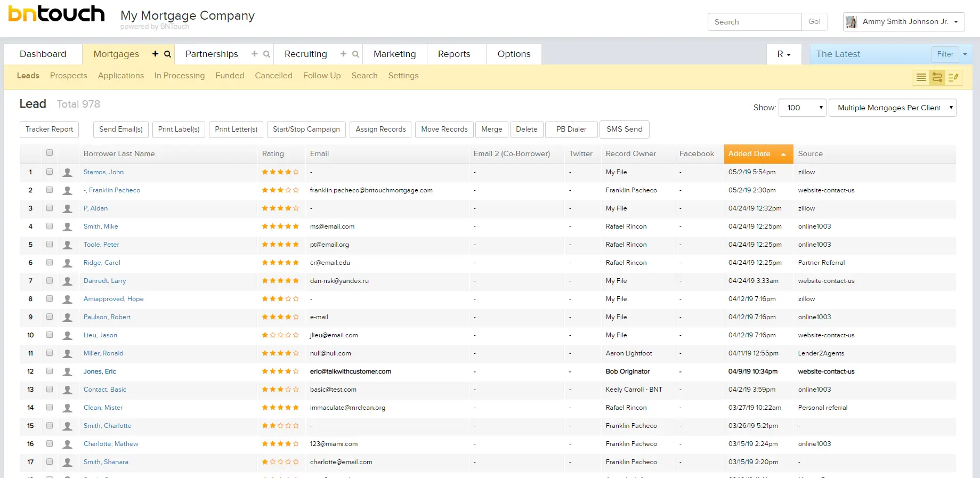Expand the arrow next to Filter
980x478 pixels.
tap(965, 54)
